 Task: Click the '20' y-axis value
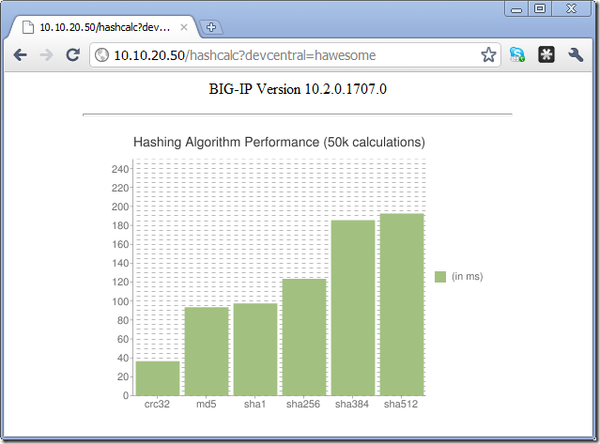(123, 377)
